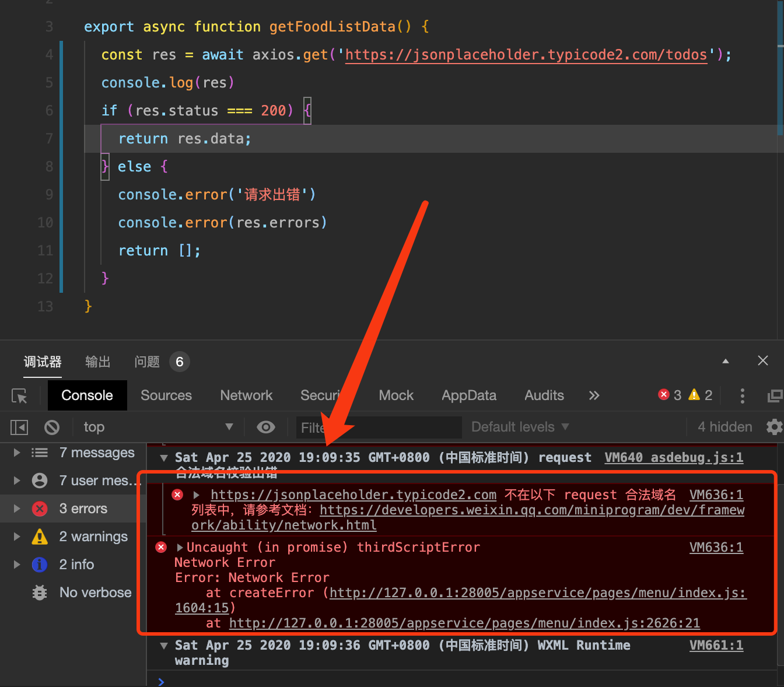Open VM636:1 link beside Uncaught error
Image resolution: width=784 pixels, height=687 pixels.
716,548
